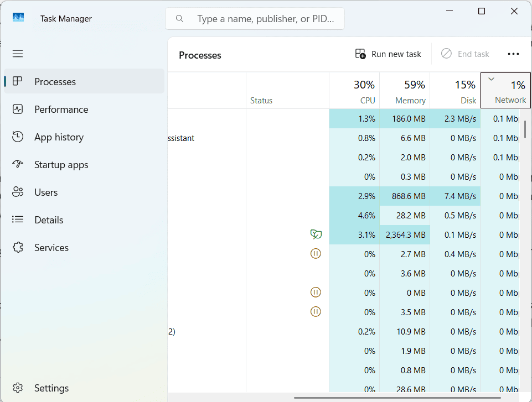The width and height of the screenshot is (532, 402).
Task: Switch to the Processes page
Action: point(84,81)
